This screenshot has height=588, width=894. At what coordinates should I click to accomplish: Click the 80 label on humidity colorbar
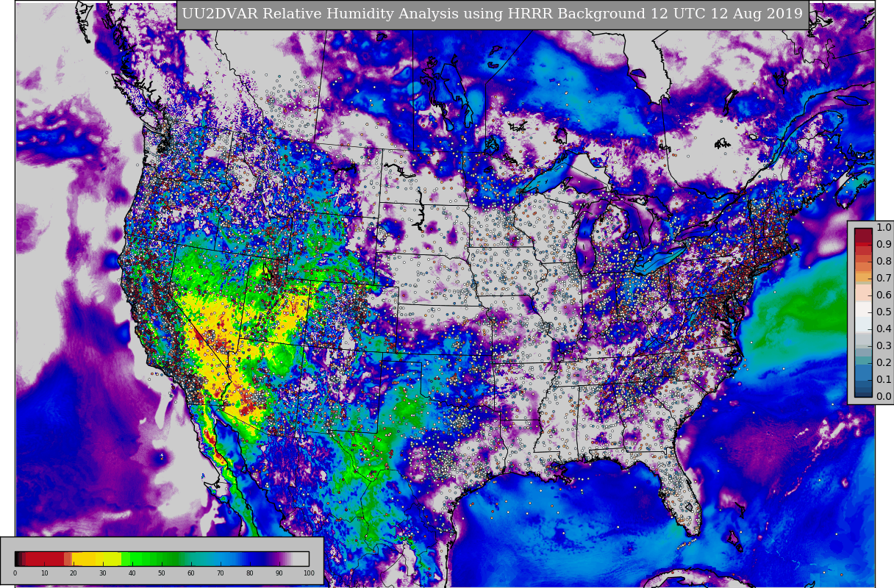[250, 573]
